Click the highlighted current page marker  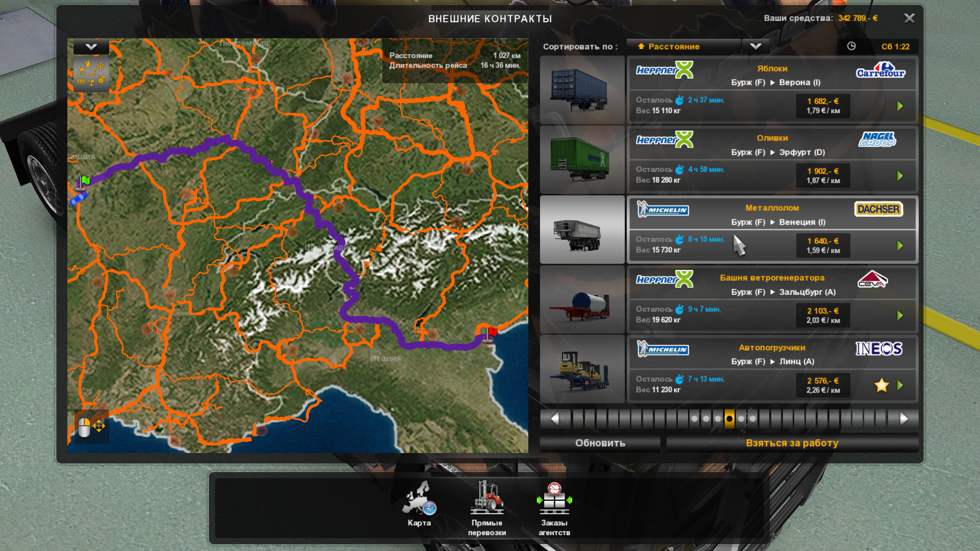pos(729,419)
